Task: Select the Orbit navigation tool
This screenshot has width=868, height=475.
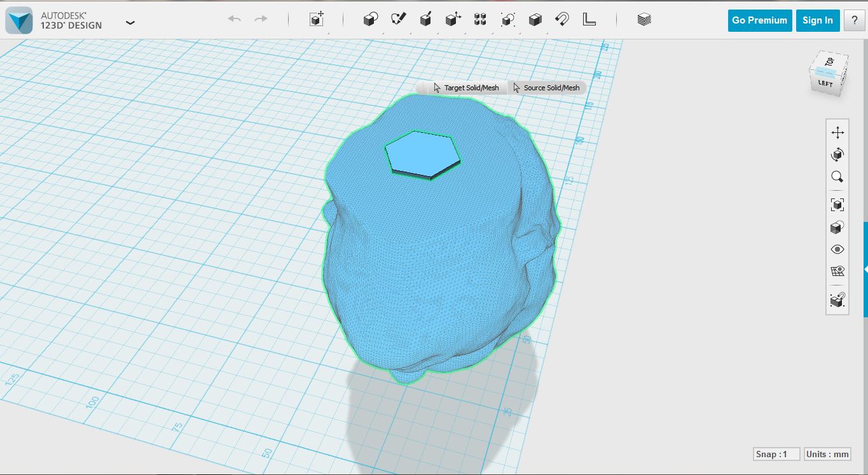Action: pos(837,155)
